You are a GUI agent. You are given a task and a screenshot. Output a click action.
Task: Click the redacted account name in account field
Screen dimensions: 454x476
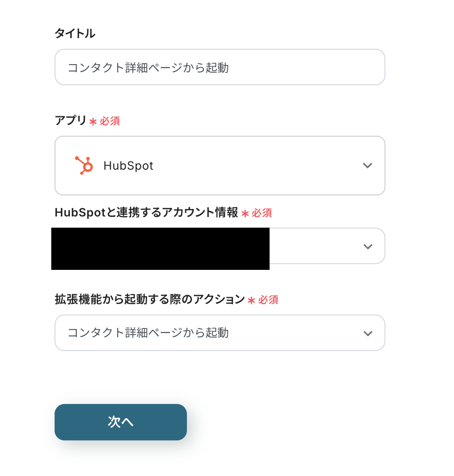[160, 248]
